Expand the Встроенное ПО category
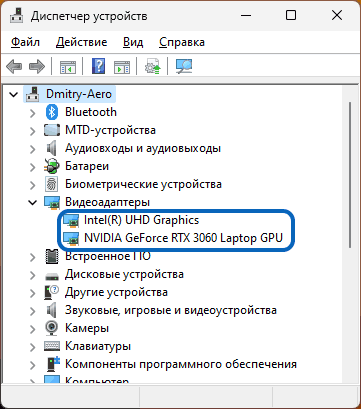The width and height of the screenshot is (361, 409). click(x=33, y=257)
